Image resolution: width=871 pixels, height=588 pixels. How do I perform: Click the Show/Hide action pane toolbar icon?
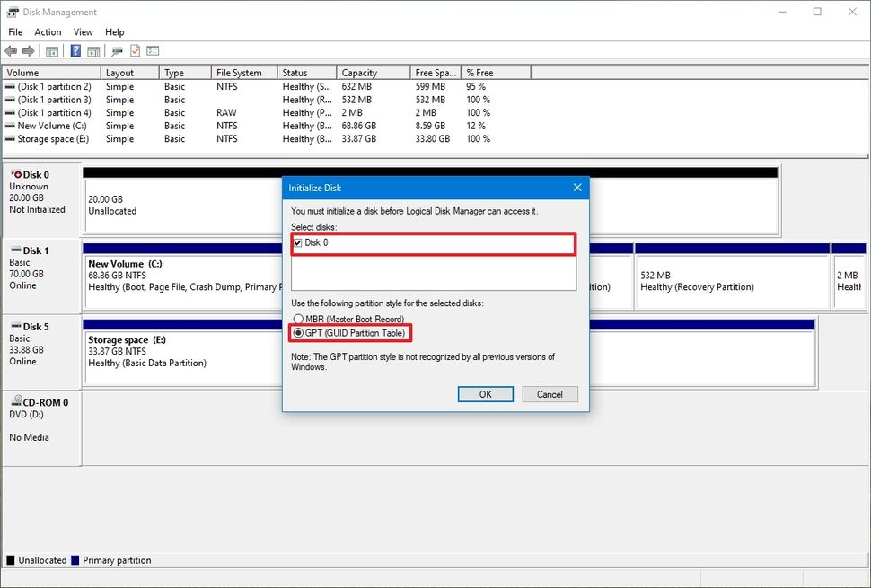pos(94,51)
